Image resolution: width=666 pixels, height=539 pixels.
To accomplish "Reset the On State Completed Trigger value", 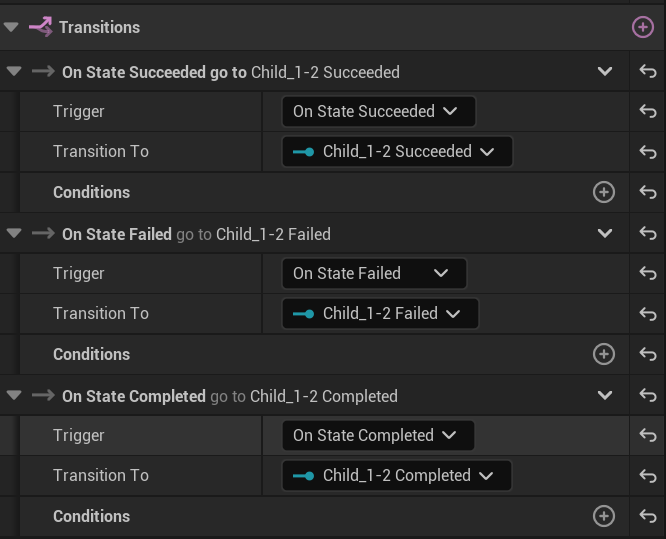I will (x=648, y=436).
